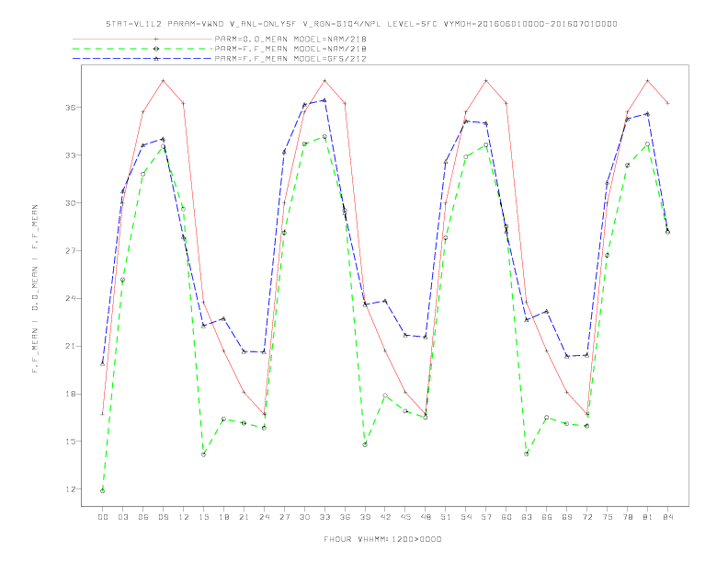Screen dimensions: 728x563
Task: Click x-axis tick label 75
Action: (x=608, y=517)
